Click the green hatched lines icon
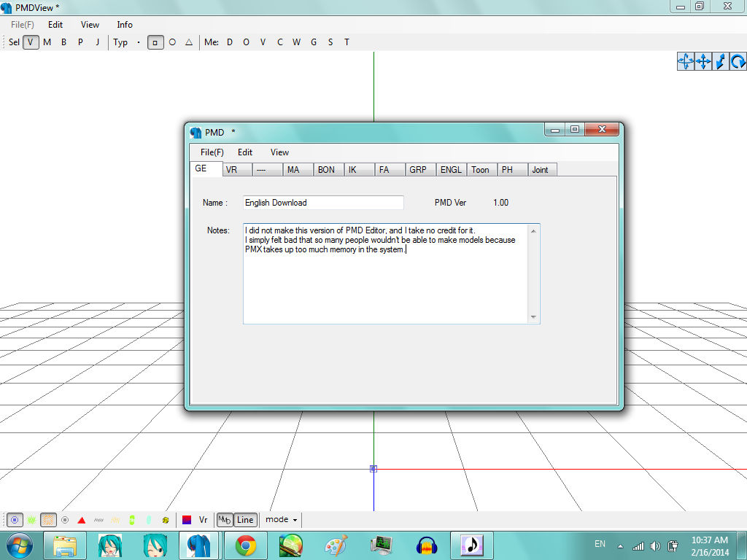 click(31, 520)
